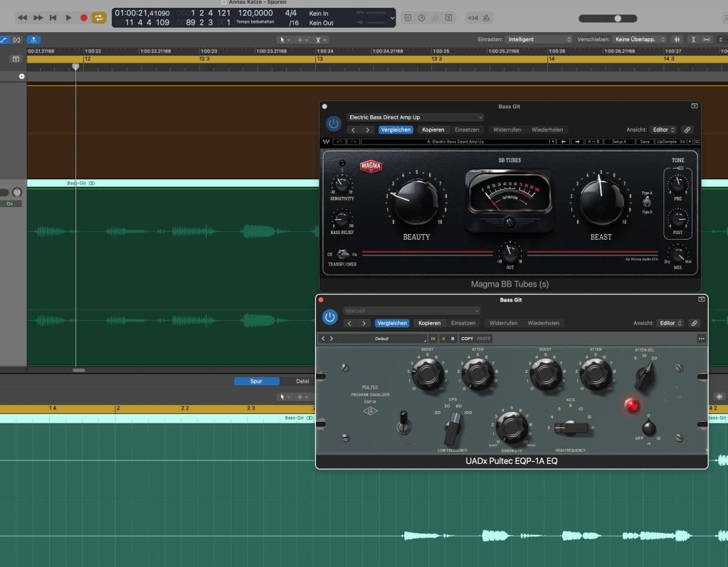Click Kopieren in the Magma plugin window
This screenshot has height=567, width=728.
tap(433, 130)
